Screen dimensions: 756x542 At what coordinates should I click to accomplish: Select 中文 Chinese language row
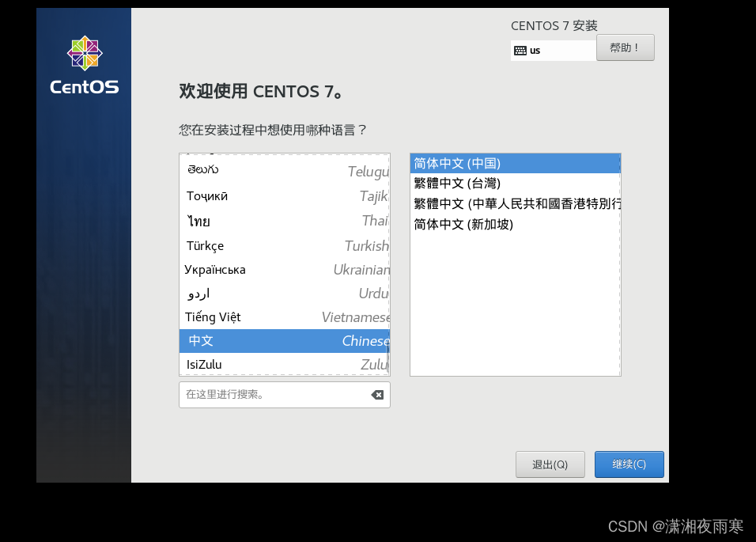285,341
